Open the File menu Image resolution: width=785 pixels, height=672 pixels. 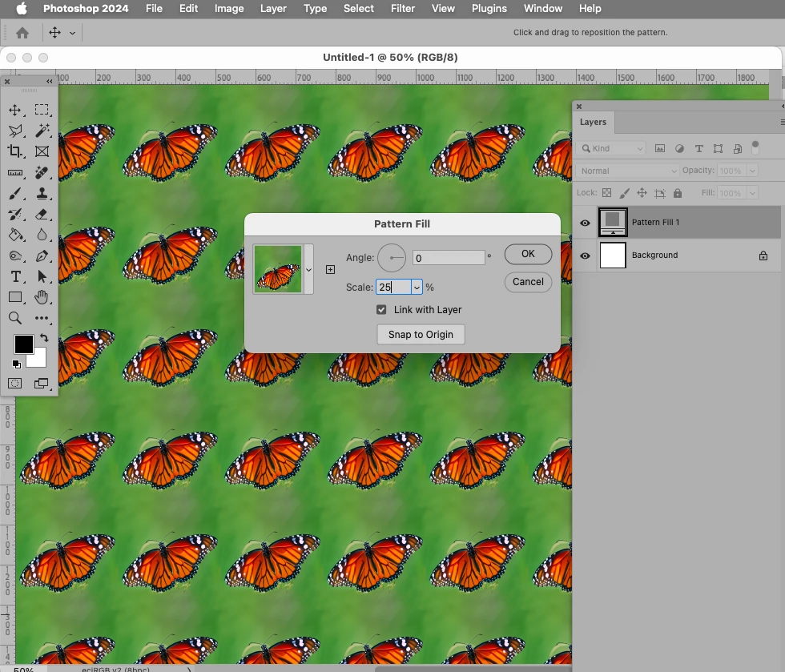(x=154, y=9)
